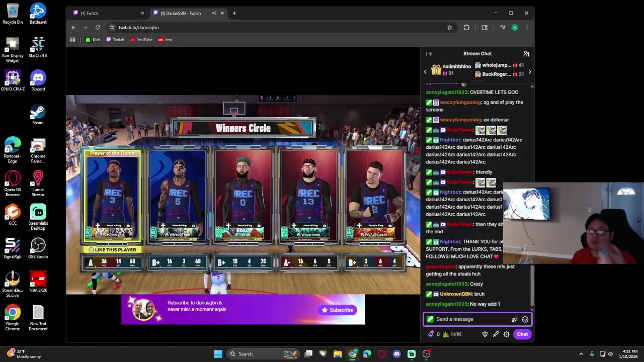Open the Chrome profile avatar menu
Image resolution: width=644 pixels, height=362 pixels.
[x=515, y=28]
